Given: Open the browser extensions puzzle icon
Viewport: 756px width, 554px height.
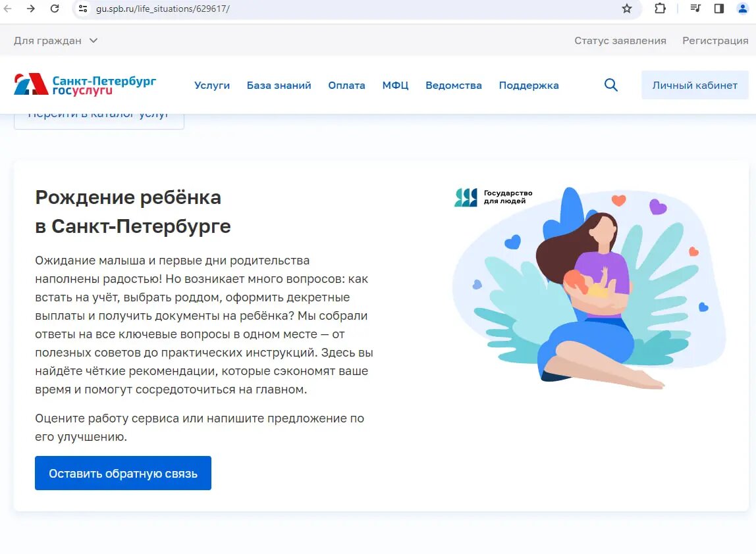Looking at the screenshot, I should point(660,9).
